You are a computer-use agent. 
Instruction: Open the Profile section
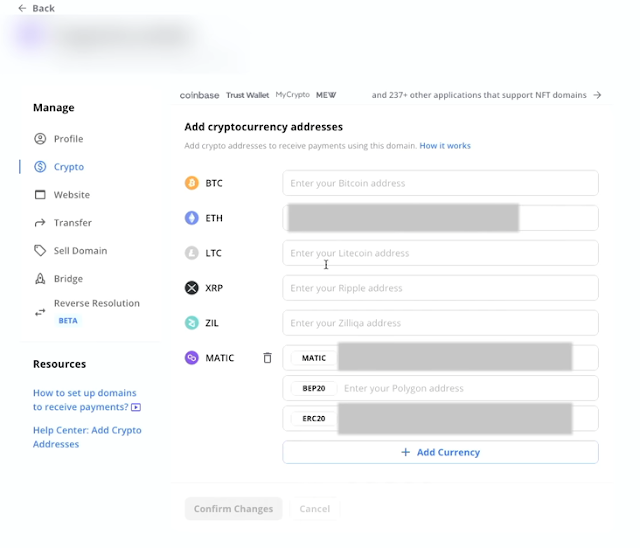pyautogui.click(x=68, y=139)
